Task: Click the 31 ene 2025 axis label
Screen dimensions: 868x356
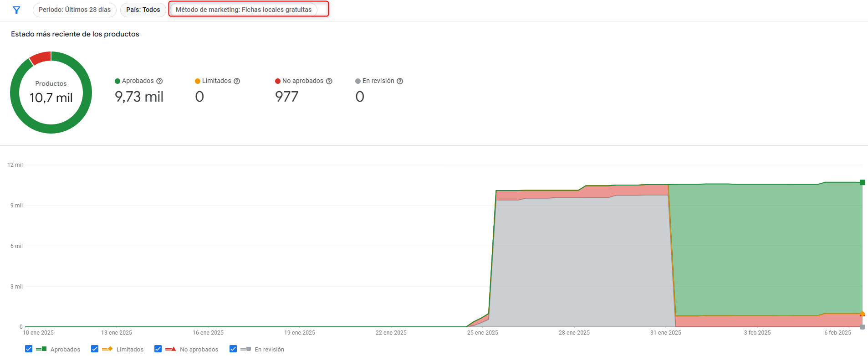Action: [x=666, y=333]
